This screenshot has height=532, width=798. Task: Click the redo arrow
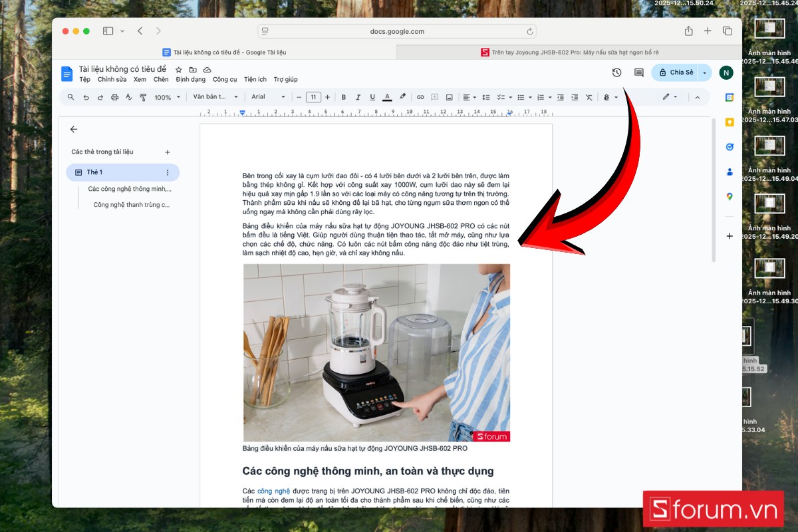pos(100,97)
